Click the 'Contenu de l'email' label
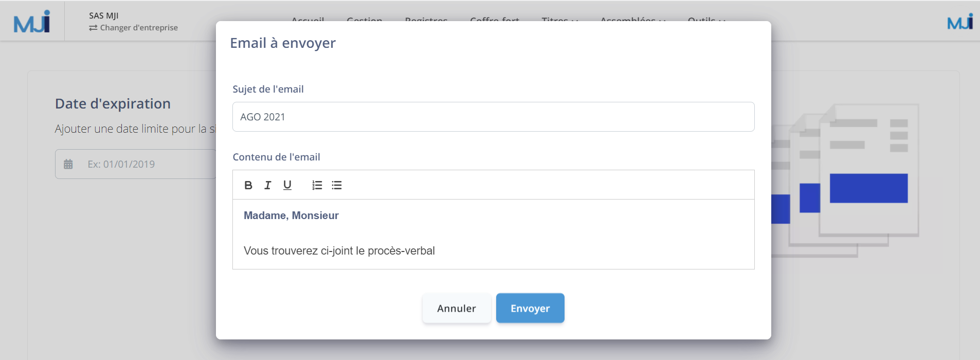This screenshot has width=980, height=360. click(277, 157)
